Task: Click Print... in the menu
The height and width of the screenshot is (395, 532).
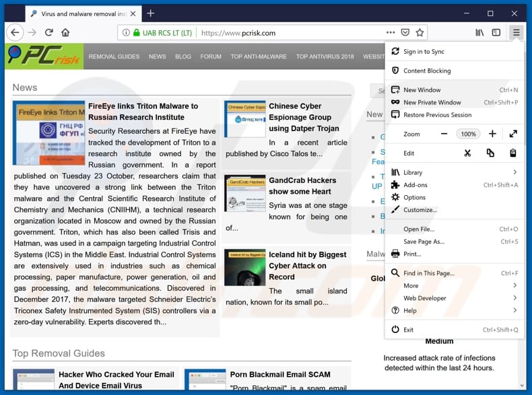Action: coord(454,254)
